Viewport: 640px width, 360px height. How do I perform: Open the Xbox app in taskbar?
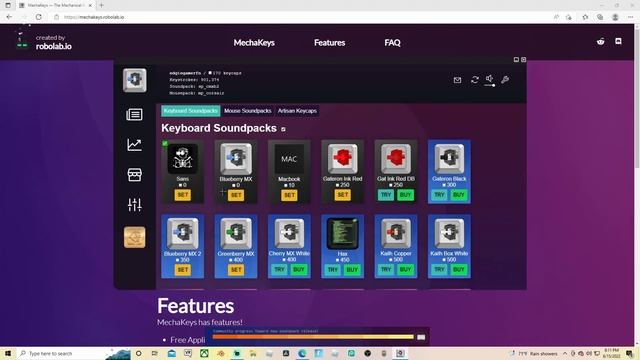tap(204, 353)
